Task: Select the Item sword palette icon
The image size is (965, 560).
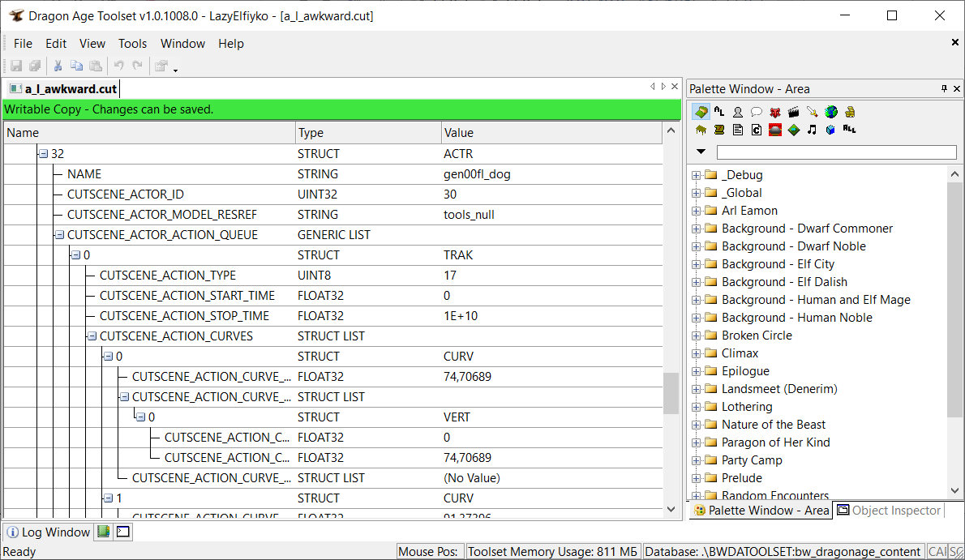Action: tap(813, 112)
